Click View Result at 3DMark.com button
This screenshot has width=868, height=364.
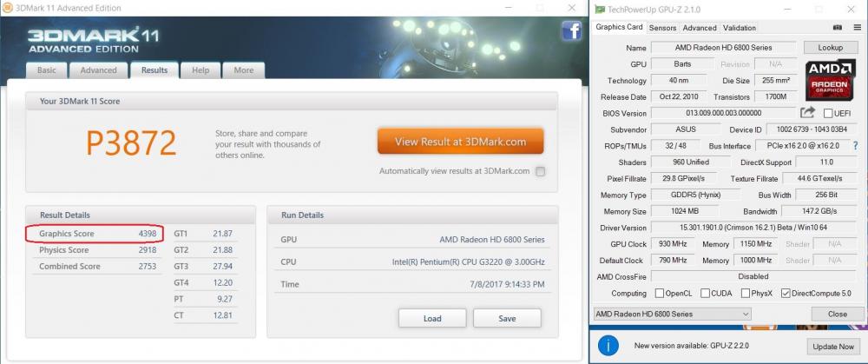[461, 142]
